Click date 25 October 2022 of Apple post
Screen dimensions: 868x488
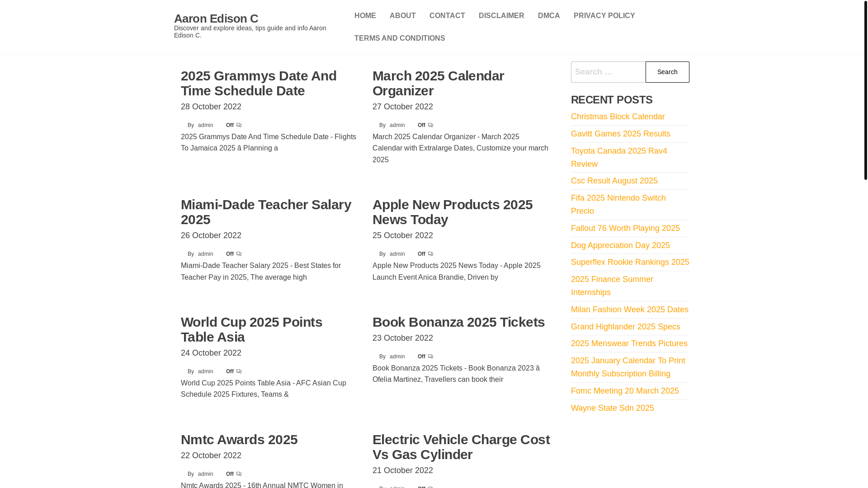(x=403, y=235)
